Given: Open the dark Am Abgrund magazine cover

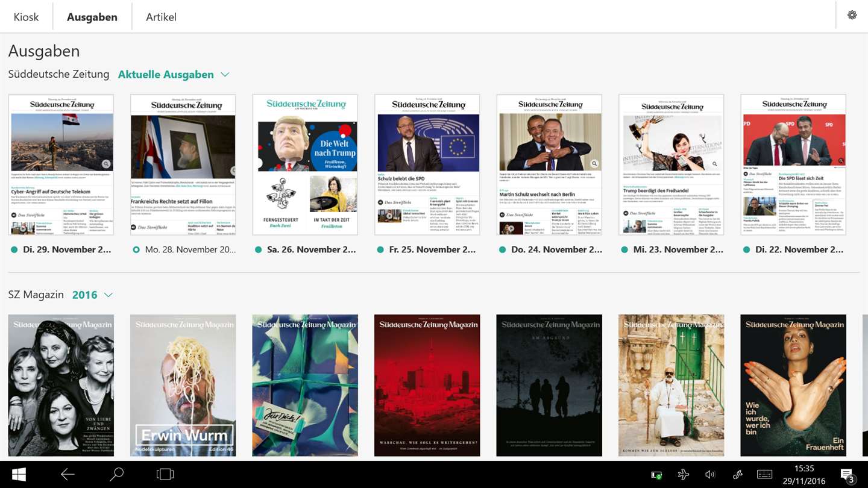Looking at the screenshot, I should (x=549, y=386).
